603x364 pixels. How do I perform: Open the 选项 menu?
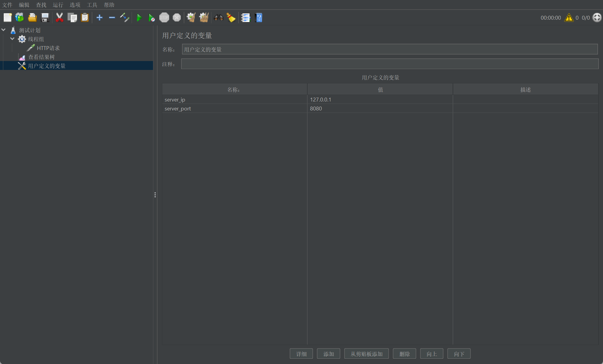75,5
